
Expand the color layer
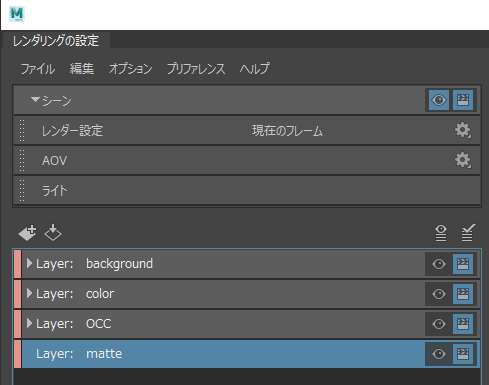tap(29, 293)
